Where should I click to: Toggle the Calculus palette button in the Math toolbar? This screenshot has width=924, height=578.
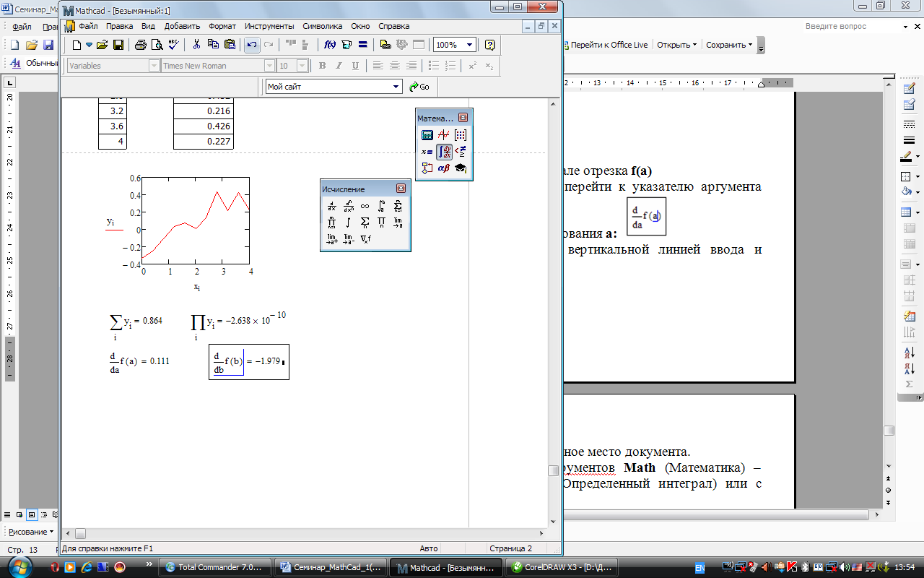click(x=444, y=151)
